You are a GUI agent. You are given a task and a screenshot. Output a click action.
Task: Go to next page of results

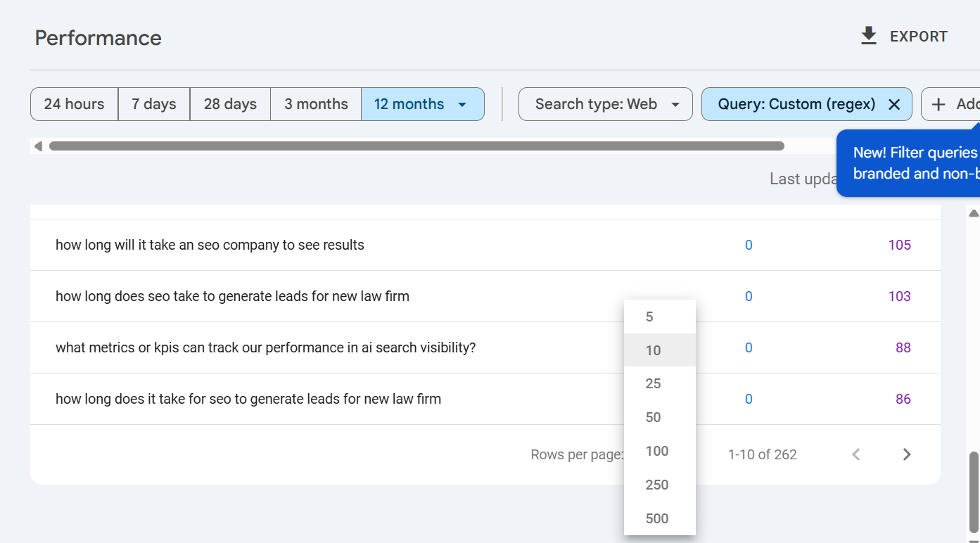907,454
